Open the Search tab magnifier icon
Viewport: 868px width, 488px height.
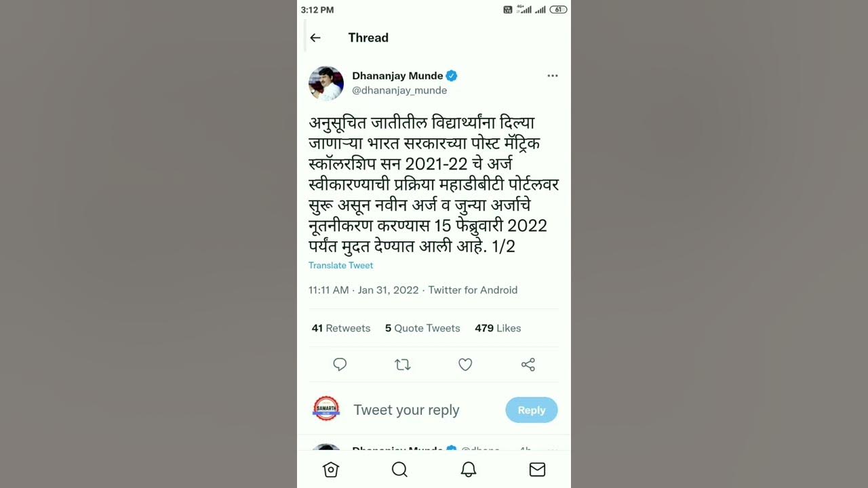(399, 470)
